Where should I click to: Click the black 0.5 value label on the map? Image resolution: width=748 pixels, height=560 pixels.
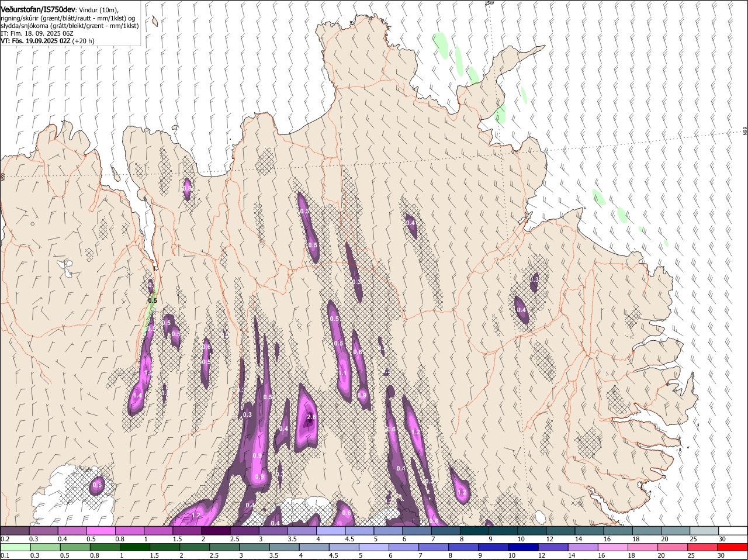point(153,300)
